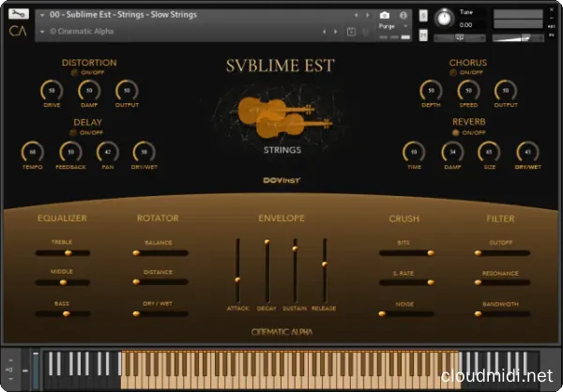
Task: Click the CA Cinematic Alpha logo
Action: click(x=18, y=31)
